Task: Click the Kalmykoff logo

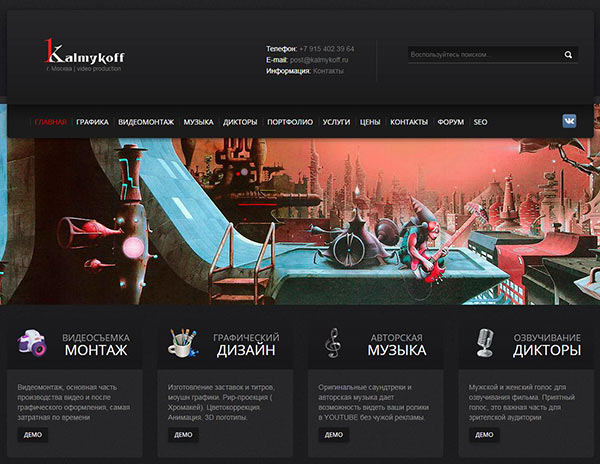Action: pos(84,51)
